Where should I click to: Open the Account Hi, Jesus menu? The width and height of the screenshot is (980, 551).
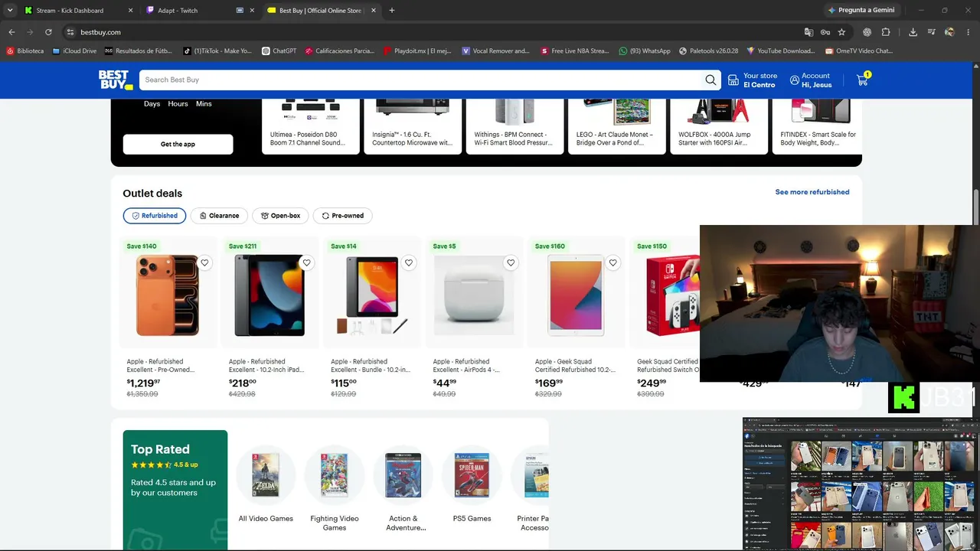(x=811, y=80)
